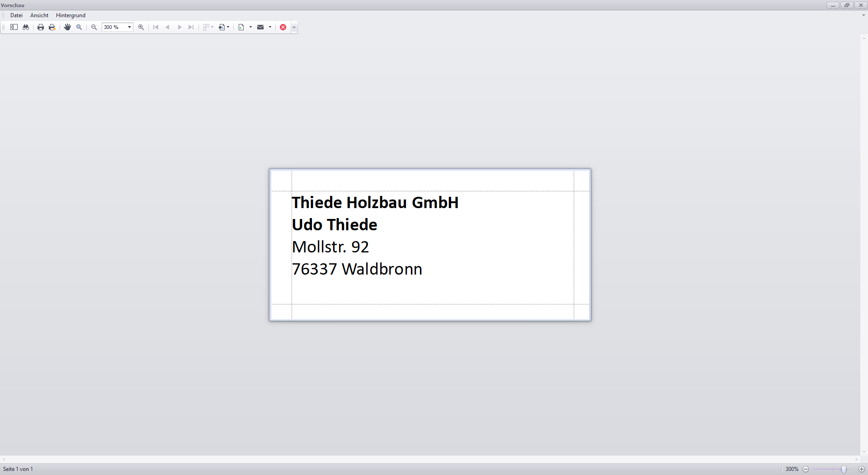The width and height of the screenshot is (868, 475).
Task: Select the hand pan tool
Action: (x=67, y=27)
